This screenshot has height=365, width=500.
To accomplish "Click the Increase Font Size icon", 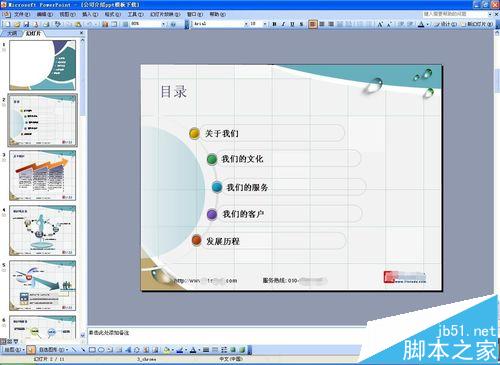I will 380,24.
